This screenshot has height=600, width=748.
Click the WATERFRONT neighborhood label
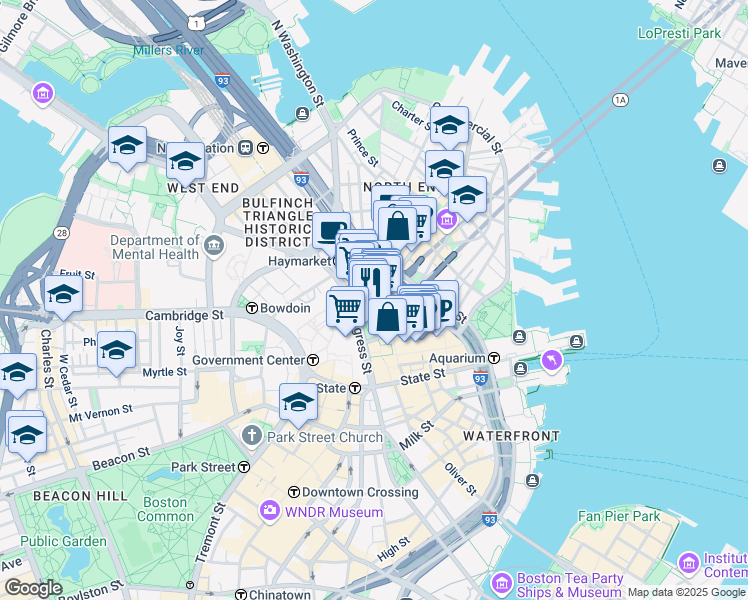pyautogui.click(x=511, y=436)
